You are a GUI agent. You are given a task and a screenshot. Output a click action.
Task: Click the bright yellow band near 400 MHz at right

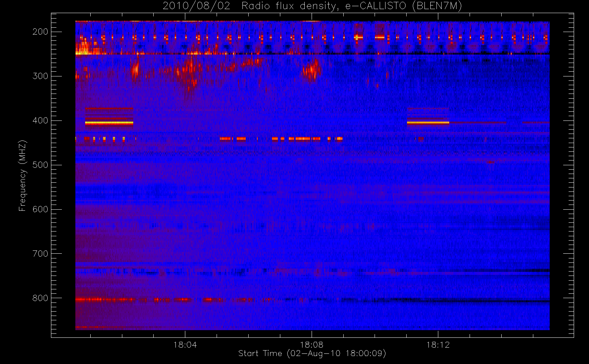click(428, 123)
